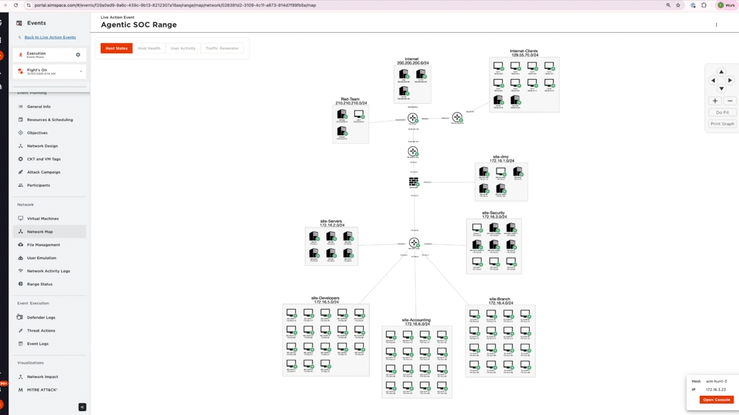Screen dimensions: 739x415
Task: Switch to Host Health view
Action: coord(149,48)
